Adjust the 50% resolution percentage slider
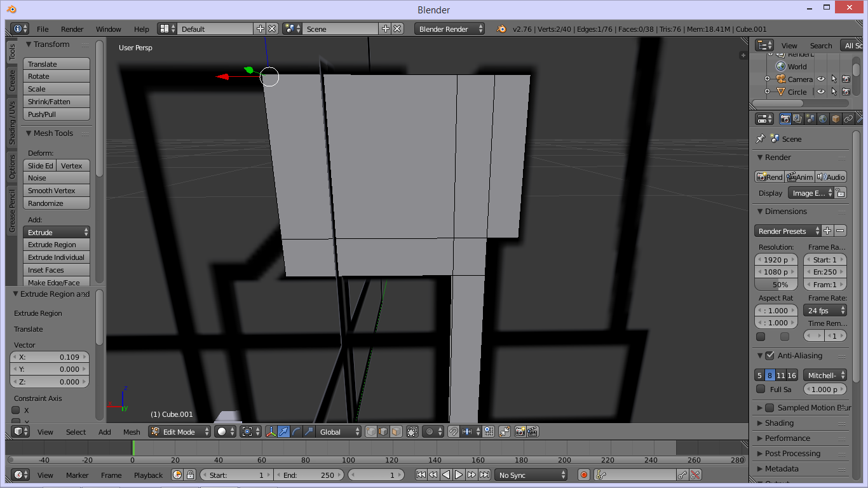The image size is (868, 488). (x=776, y=284)
